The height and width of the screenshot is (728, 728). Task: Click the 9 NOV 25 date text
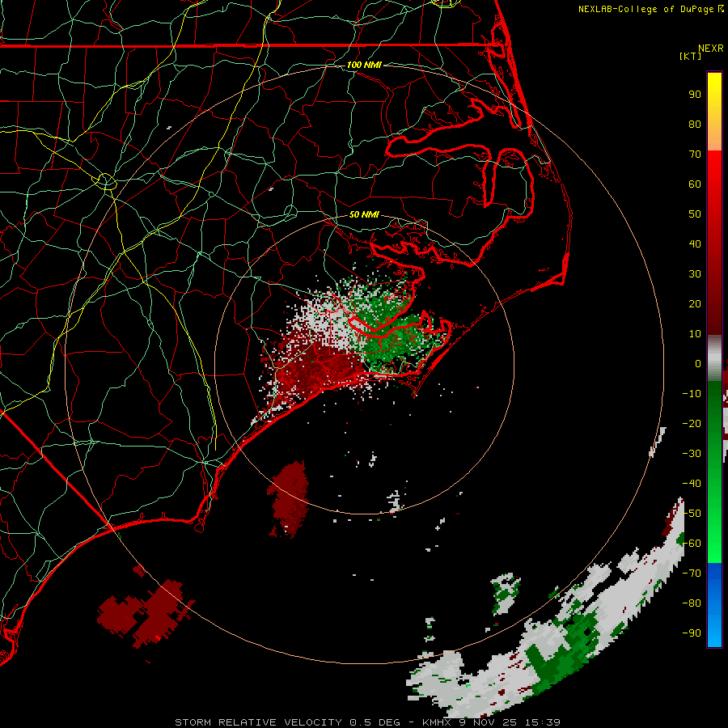point(488,722)
